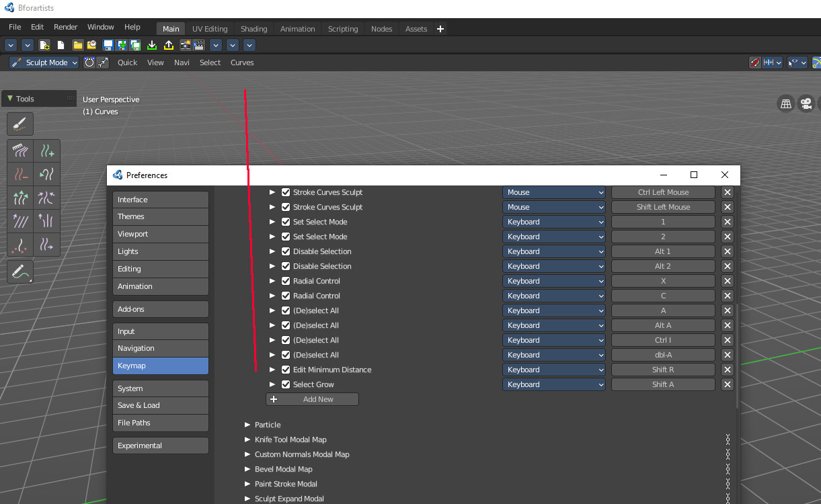The width and height of the screenshot is (821, 504).
Task: Select the Selection Paint brush tool
Action: 20,124
